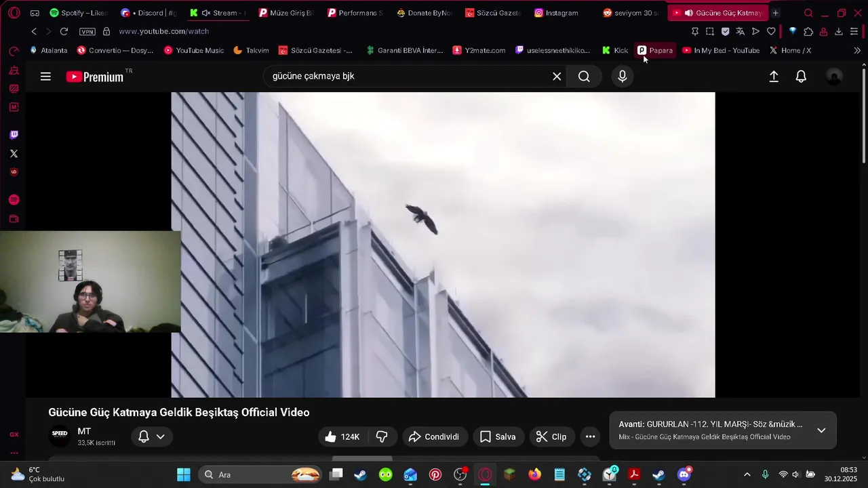Open Opera snapshot tool icon
This screenshot has width=868, height=488.
[710, 31]
